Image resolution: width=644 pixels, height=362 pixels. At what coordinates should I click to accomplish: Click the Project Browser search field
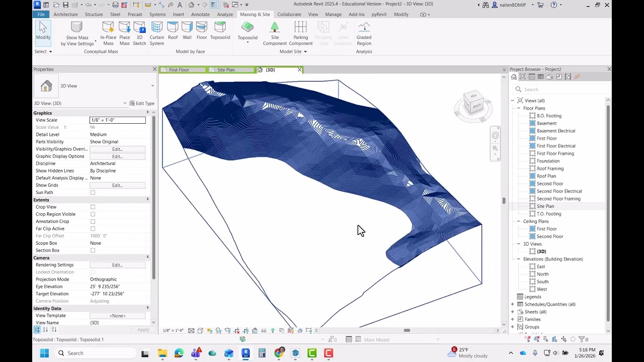tap(560, 89)
